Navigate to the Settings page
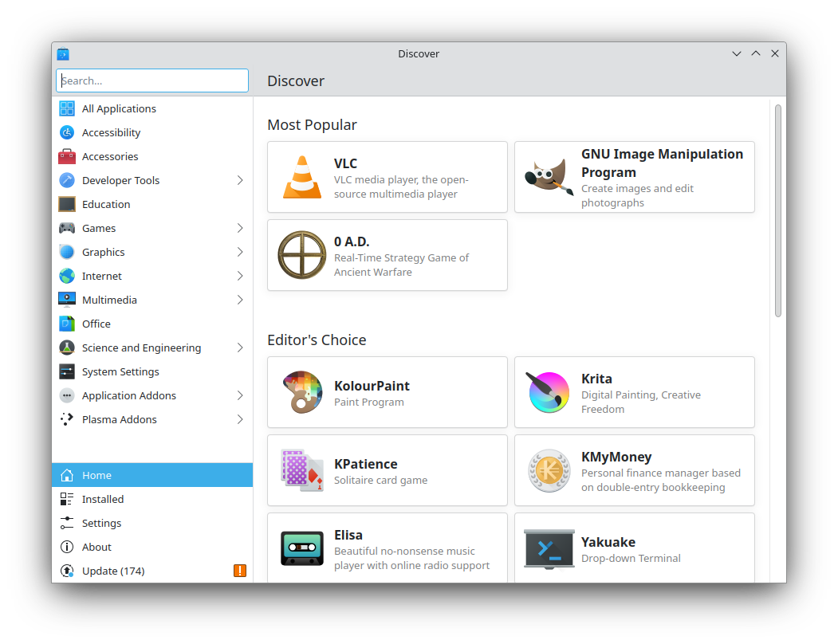This screenshot has width=838, height=644. pyautogui.click(x=101, y=523)
